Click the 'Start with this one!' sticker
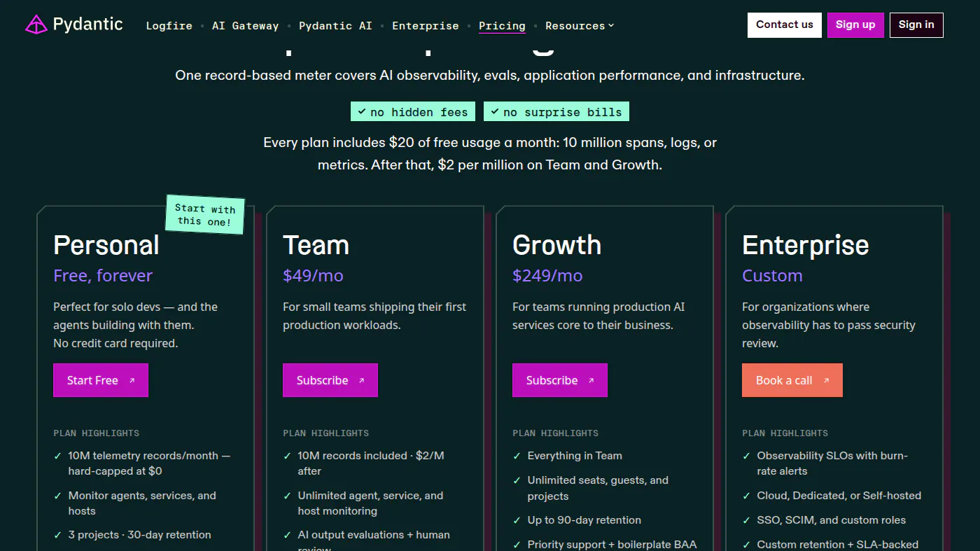This screenshot has height=551, width=980. [x=205, y=215]
